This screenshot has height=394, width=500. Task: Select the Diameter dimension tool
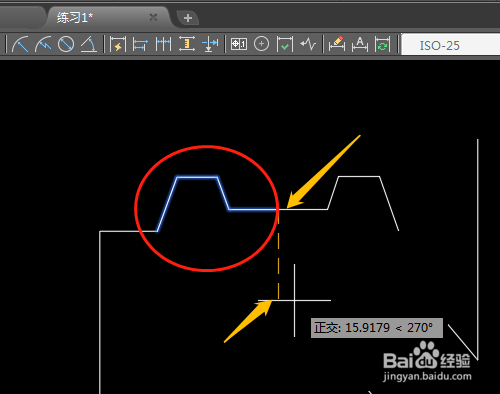pyautogui.click(x=66, y=44)
